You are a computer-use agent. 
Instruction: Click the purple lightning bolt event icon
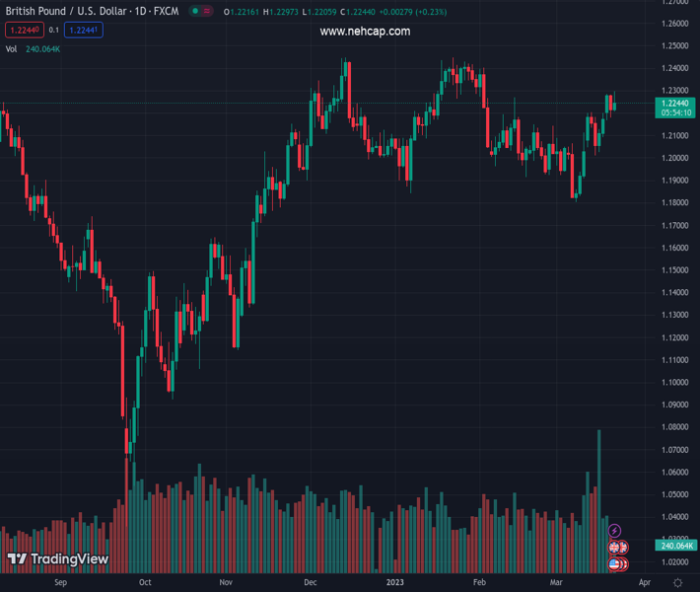point(615,531)
